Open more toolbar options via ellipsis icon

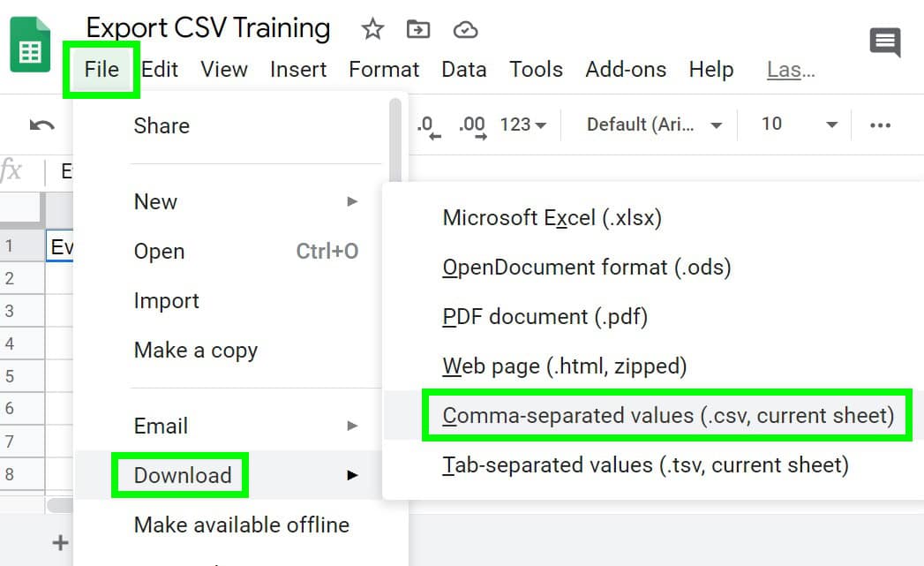[880, 125]
